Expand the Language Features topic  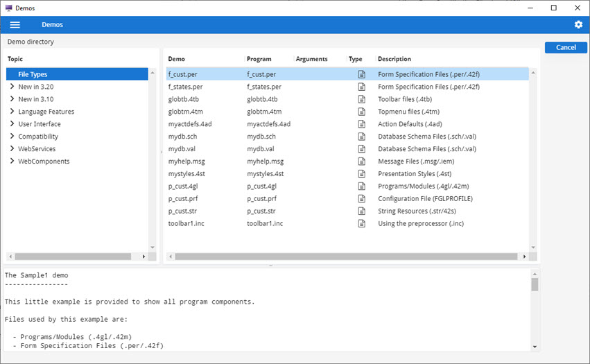pos(12,111)
